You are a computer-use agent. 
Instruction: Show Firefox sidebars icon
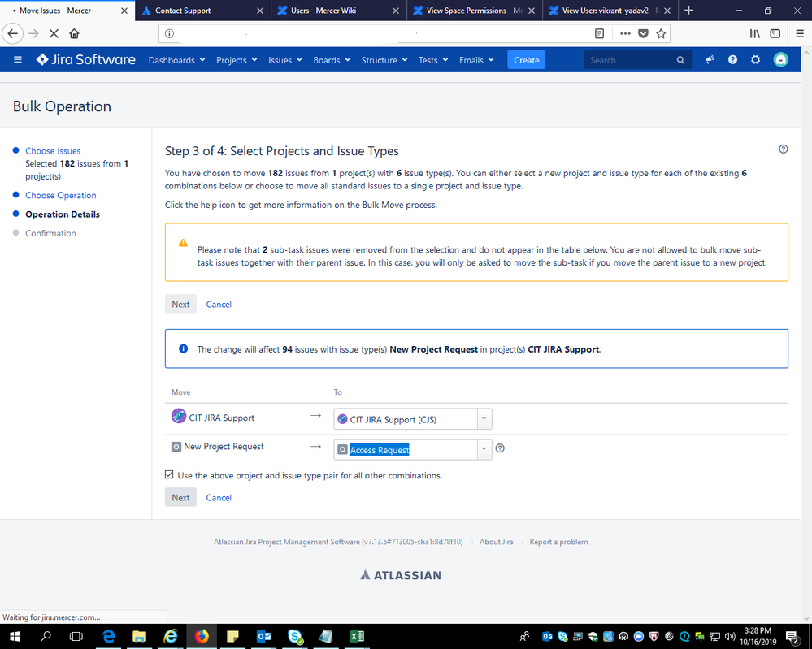[775, 33]
